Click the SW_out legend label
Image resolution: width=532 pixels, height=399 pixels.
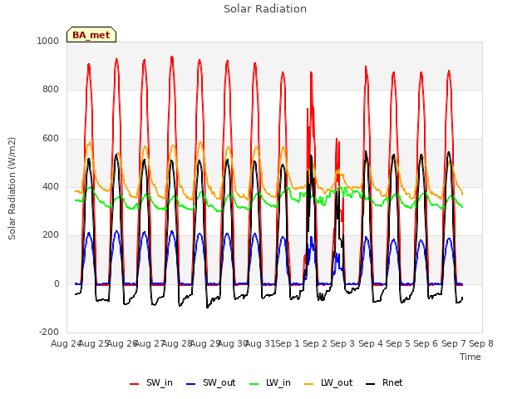[219, 382]
